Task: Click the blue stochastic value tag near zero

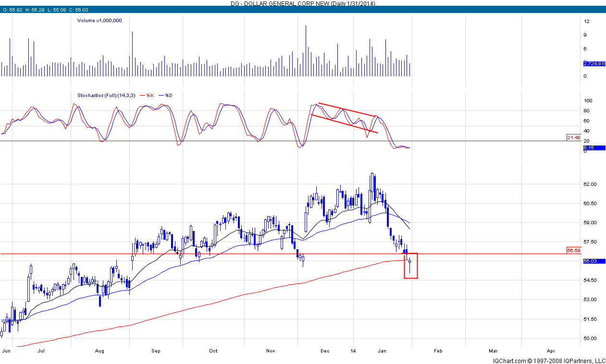Action: (x=590, y=148)
